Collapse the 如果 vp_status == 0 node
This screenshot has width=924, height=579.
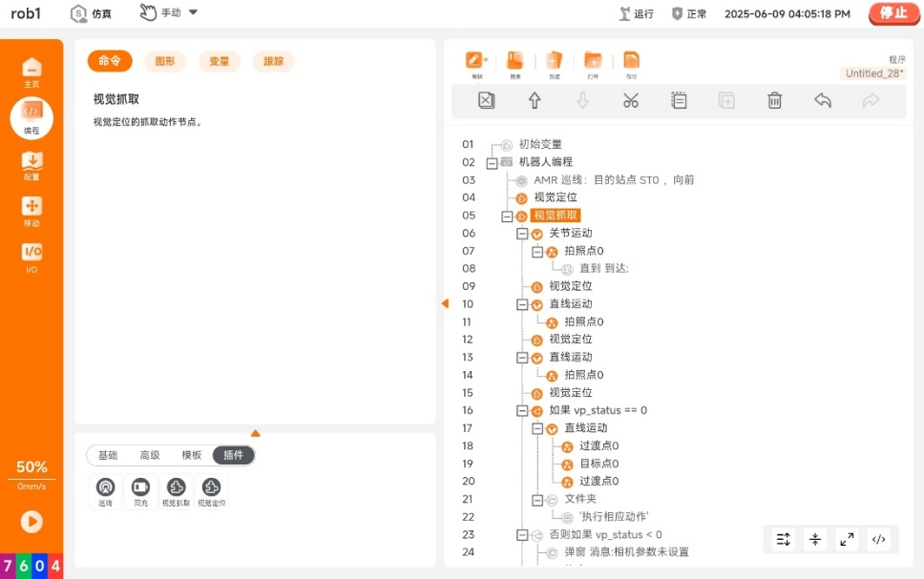click(x=522, y=410)
